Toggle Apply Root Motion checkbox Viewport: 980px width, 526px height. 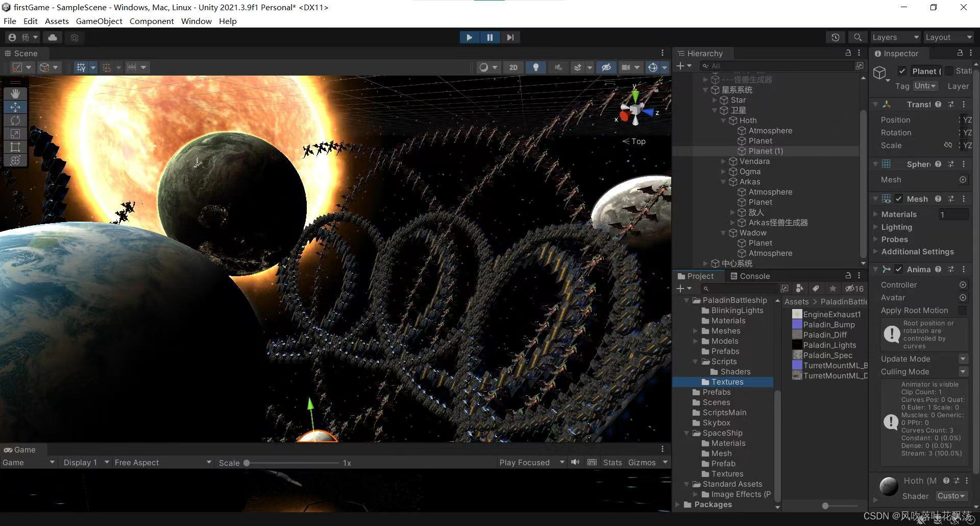[x=962, y=310]
